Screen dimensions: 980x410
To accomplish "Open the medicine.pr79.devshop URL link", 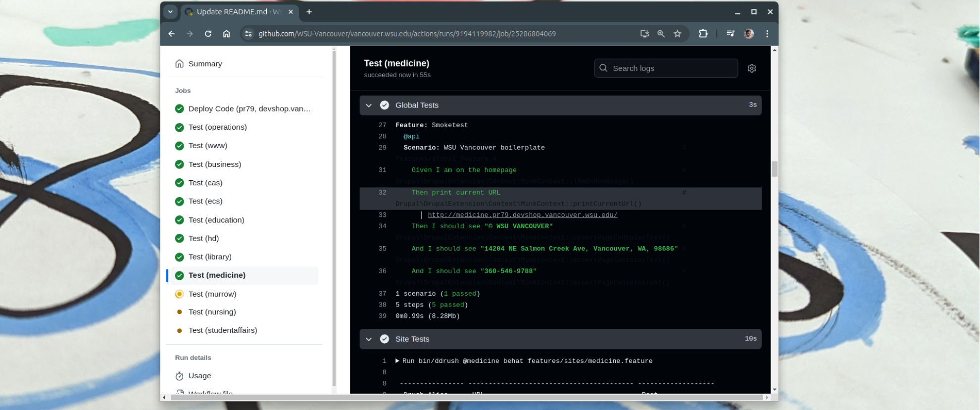I will coord(522,215).
